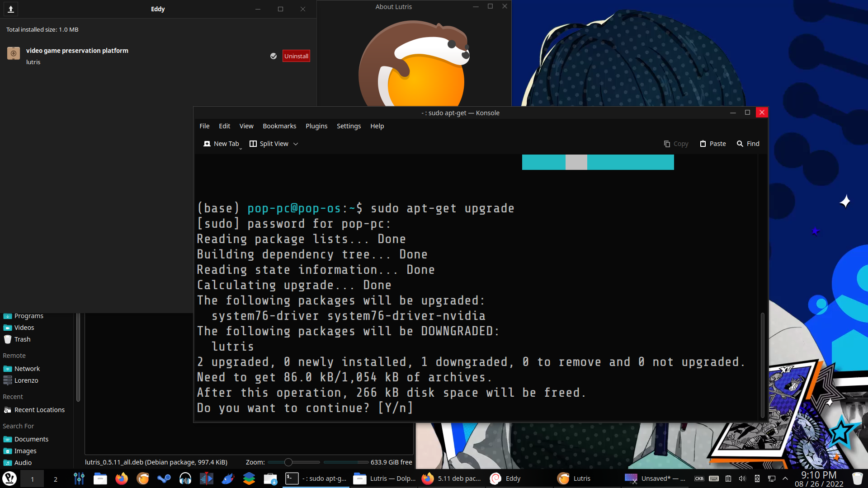The image size is (868, 488).
Task: Open the trash icon in taskbar corner
Action: [857, 479]
